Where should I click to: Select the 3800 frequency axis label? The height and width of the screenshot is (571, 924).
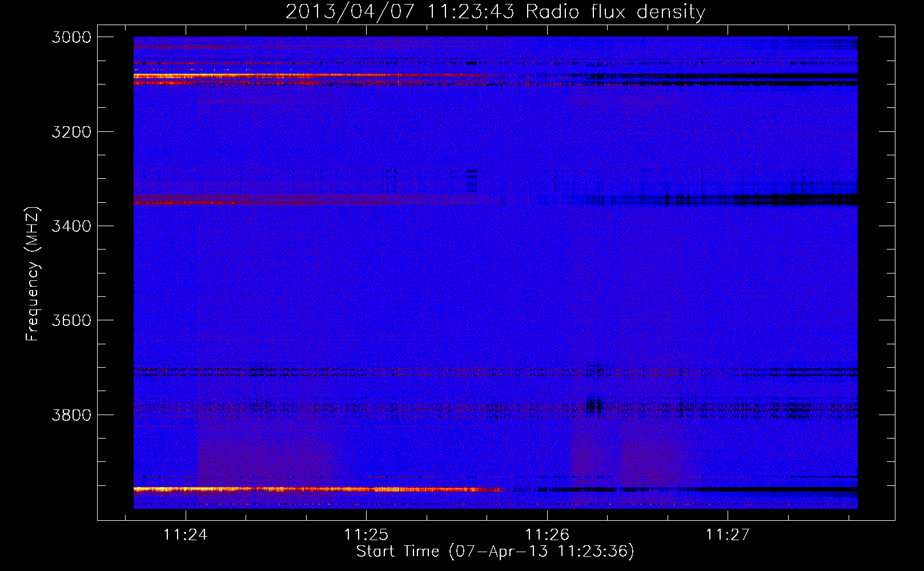[x=71, y=415]
